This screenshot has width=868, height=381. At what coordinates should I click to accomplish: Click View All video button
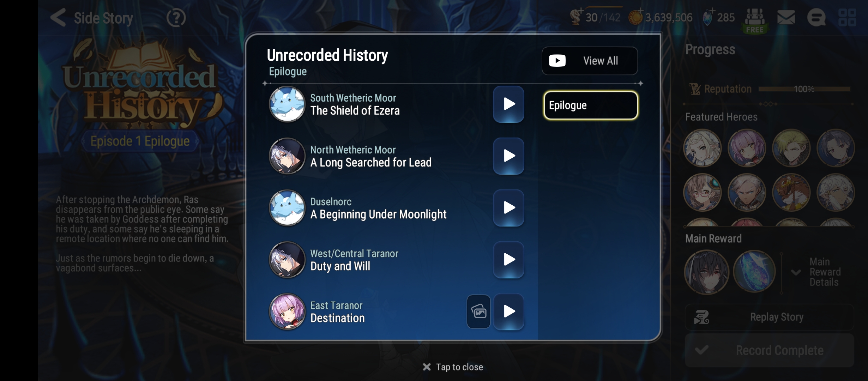pyautogui.click(x=590, y=61)
